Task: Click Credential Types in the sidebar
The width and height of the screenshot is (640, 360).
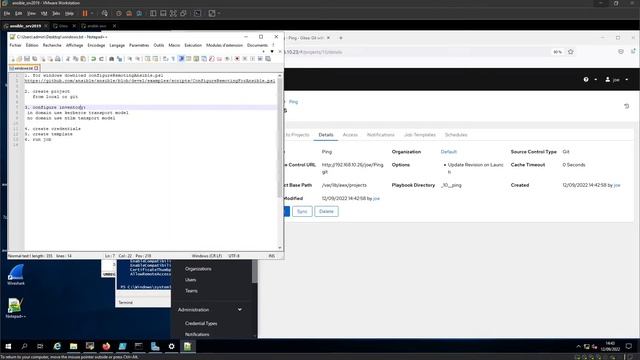Action: tap(201, 323)
